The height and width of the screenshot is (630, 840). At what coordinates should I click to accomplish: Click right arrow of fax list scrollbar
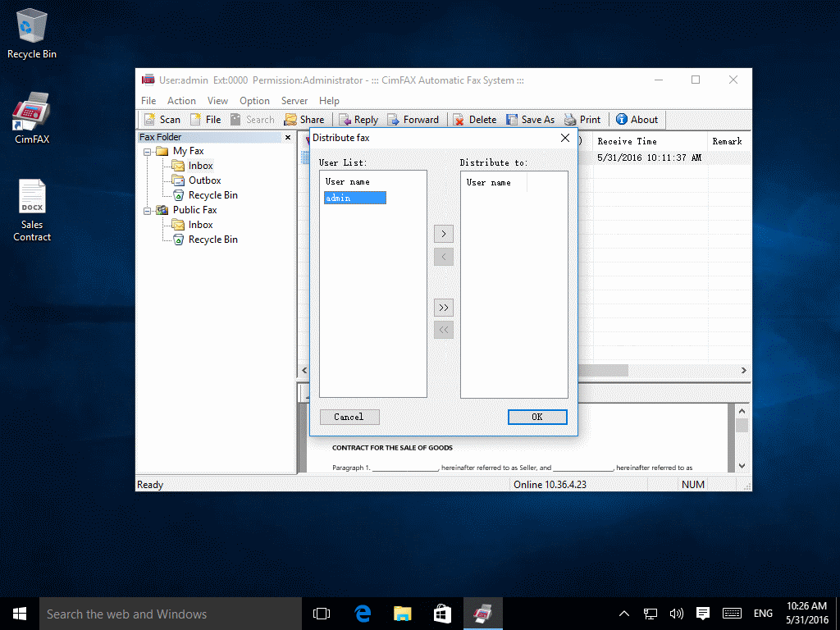click(743, 370)
